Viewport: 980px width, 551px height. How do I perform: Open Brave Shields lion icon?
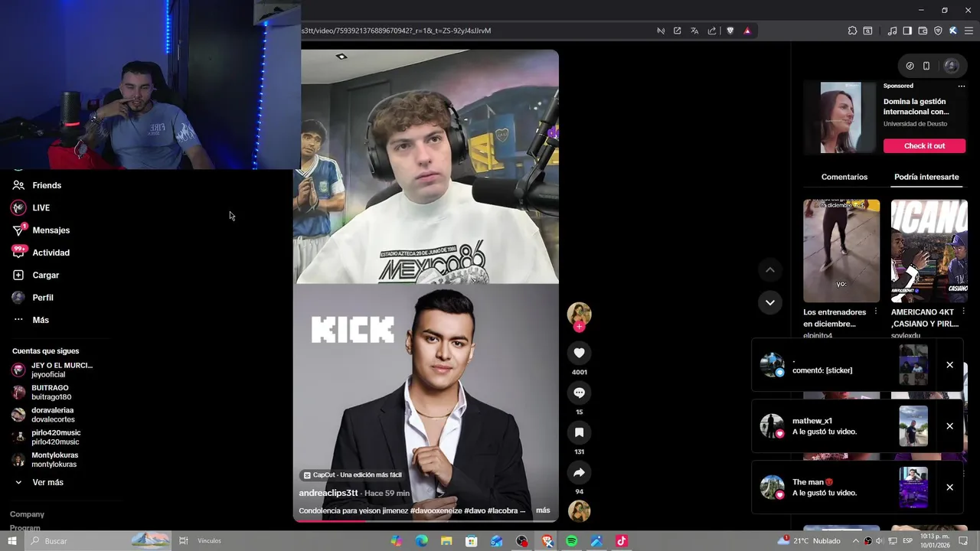click(x=730, y=31)
